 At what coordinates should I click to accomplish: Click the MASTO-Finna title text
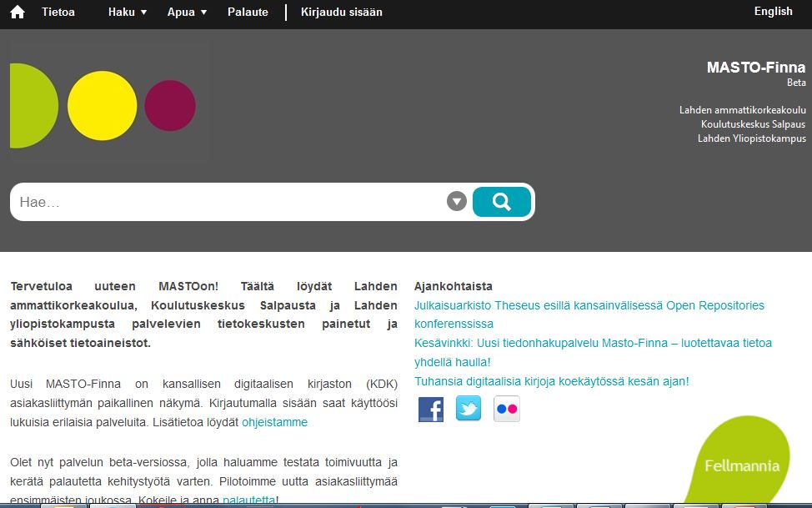[x=756, y=68]
